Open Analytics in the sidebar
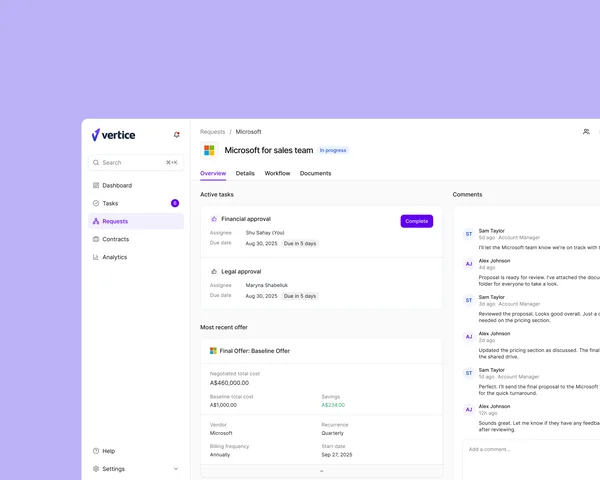The image size is (600, 480). [136, 257]
